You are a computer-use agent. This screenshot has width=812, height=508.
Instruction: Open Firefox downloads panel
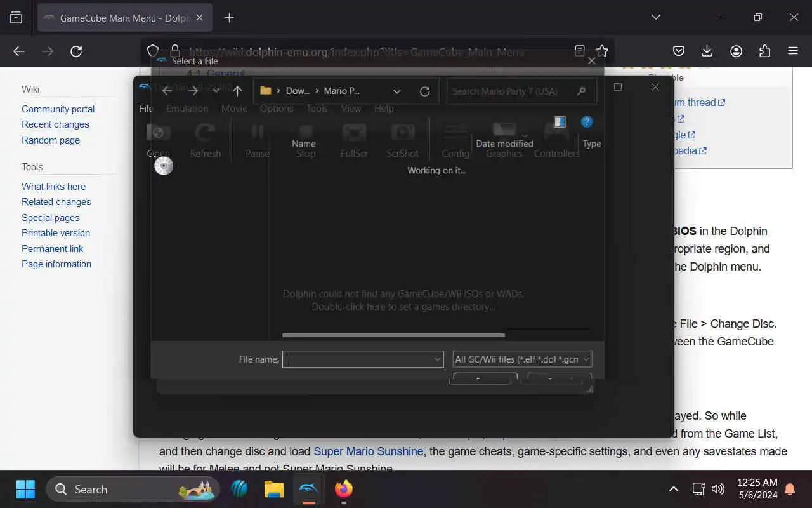(707, 51)
